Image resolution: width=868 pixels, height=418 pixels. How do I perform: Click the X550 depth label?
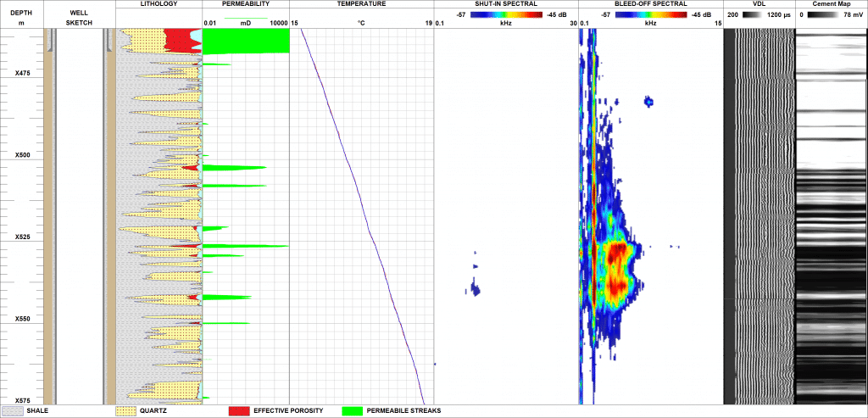[x=22, y=319]
